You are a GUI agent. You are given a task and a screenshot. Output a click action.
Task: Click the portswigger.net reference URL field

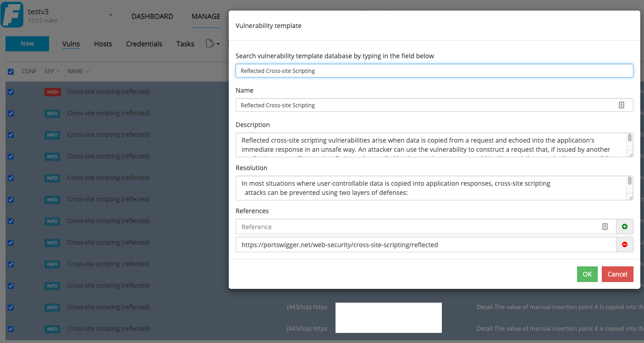pos(426,244)
